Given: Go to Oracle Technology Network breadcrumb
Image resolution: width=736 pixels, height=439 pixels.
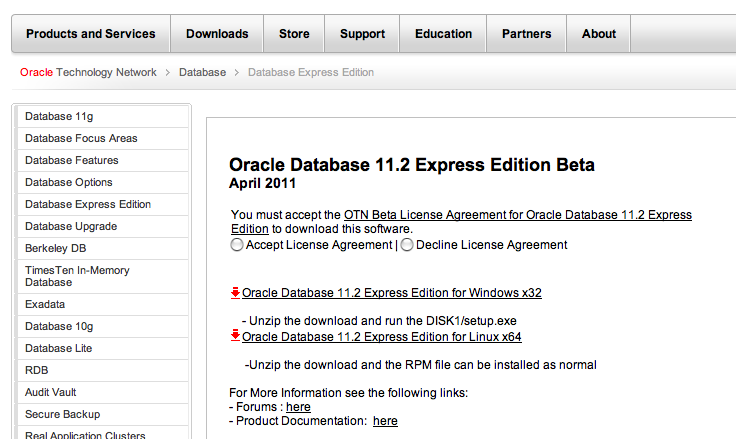Looking at the screenshot, I should click(x=88, y=72).
